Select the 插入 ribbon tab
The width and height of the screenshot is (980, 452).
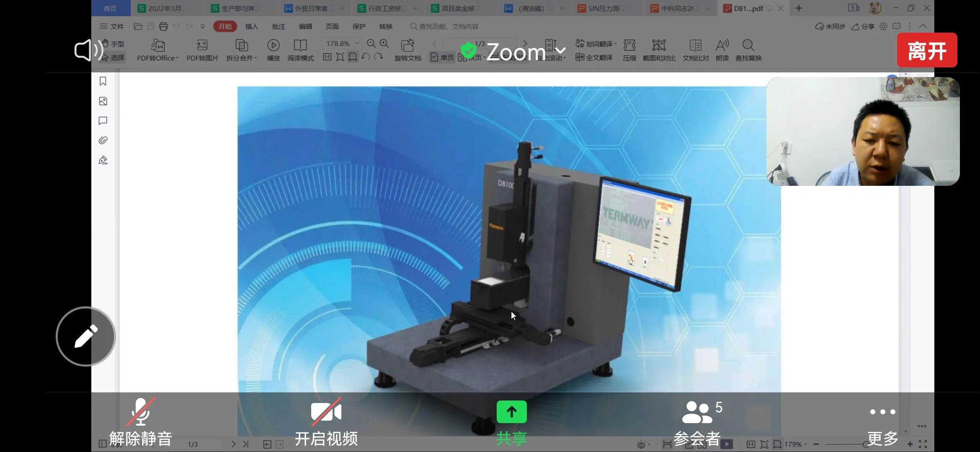(252, 26)
